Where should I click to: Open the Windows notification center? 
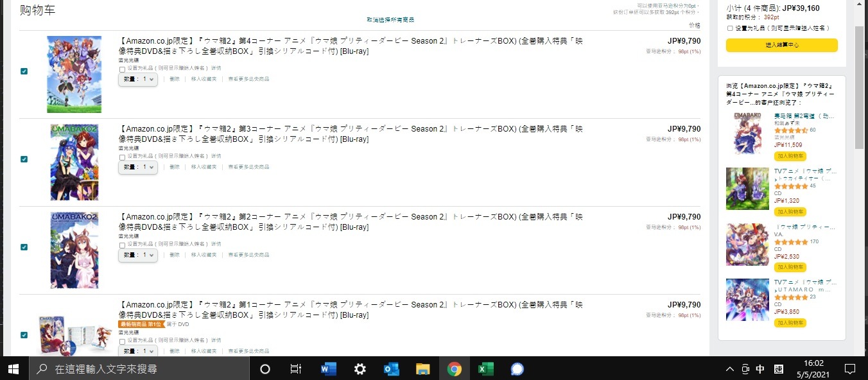coord(850,368)
